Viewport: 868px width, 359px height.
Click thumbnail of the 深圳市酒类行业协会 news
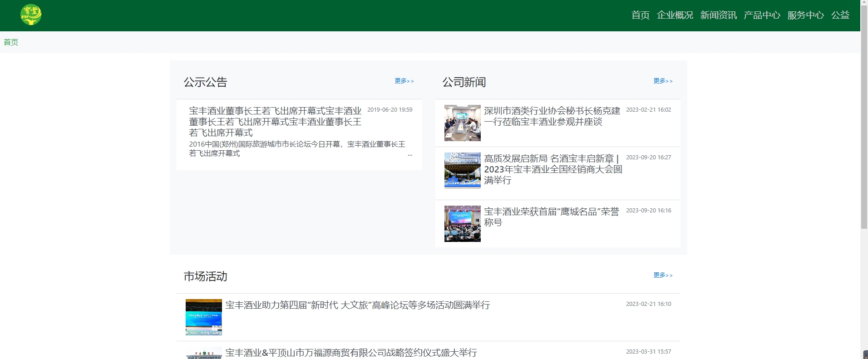462,123
